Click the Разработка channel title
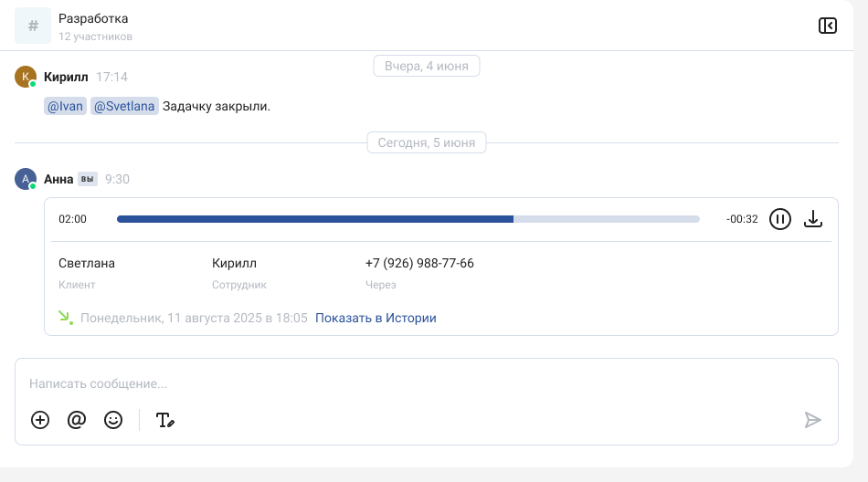The width and height of the screenshot is (868, 482). pos(93,18)
